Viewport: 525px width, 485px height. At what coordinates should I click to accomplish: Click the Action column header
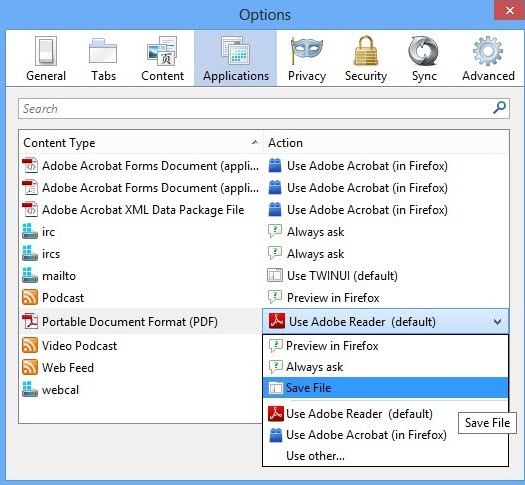386,143
